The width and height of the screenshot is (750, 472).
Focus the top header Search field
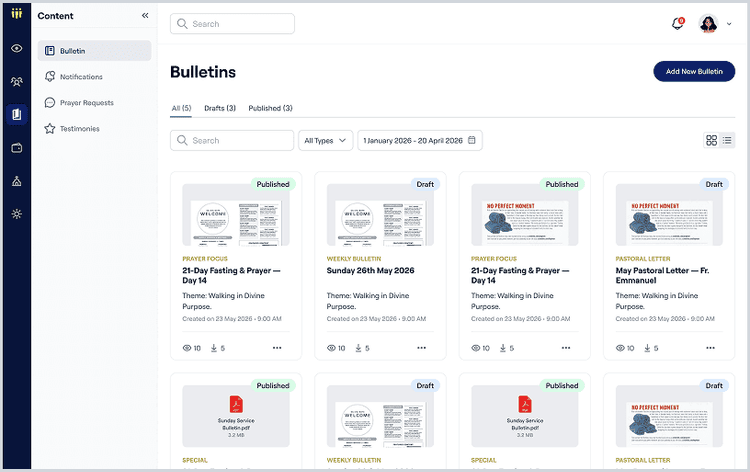[232, 24]
